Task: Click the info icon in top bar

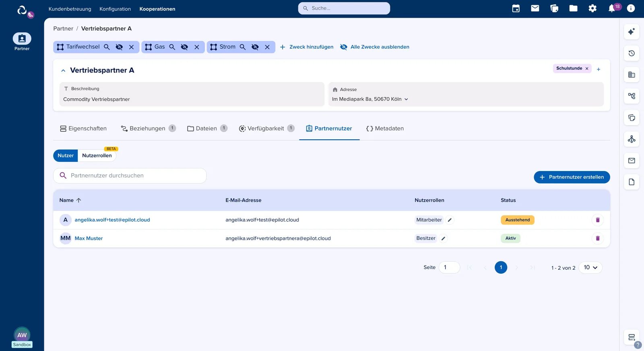Action: 631,8
